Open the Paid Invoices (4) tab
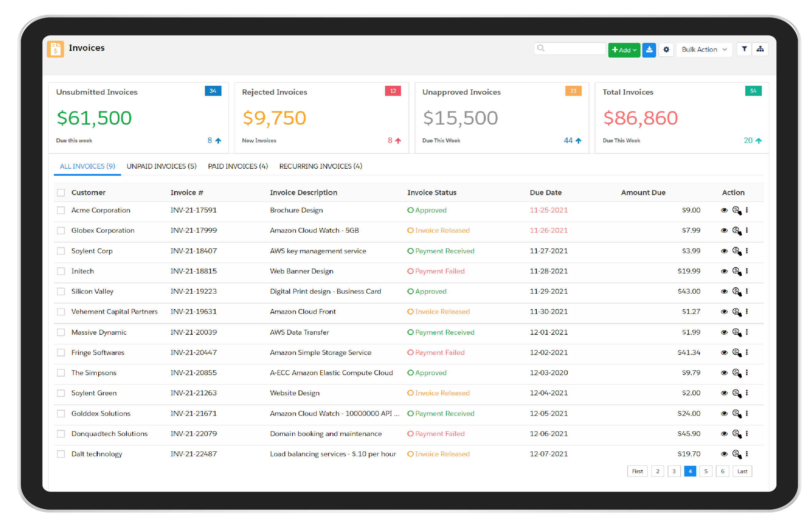Screen dimensions: 812x531 (x=238, y=166)
